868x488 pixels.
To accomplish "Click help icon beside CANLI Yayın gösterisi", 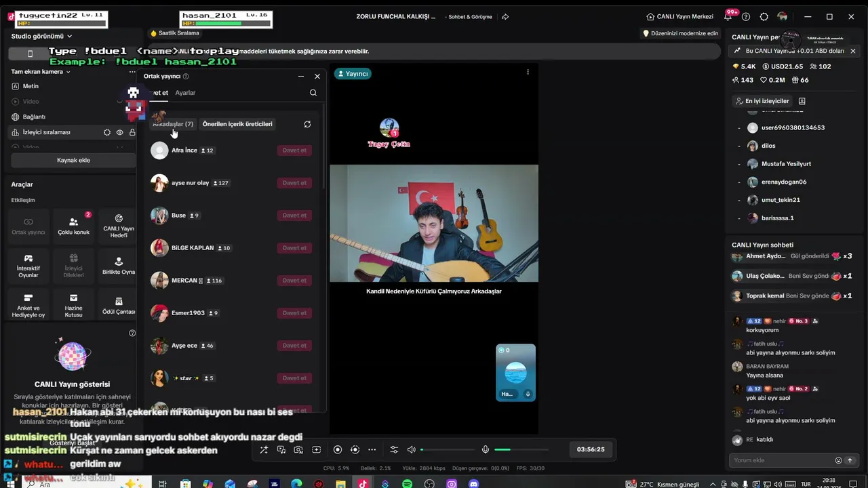I will (132, 333).
